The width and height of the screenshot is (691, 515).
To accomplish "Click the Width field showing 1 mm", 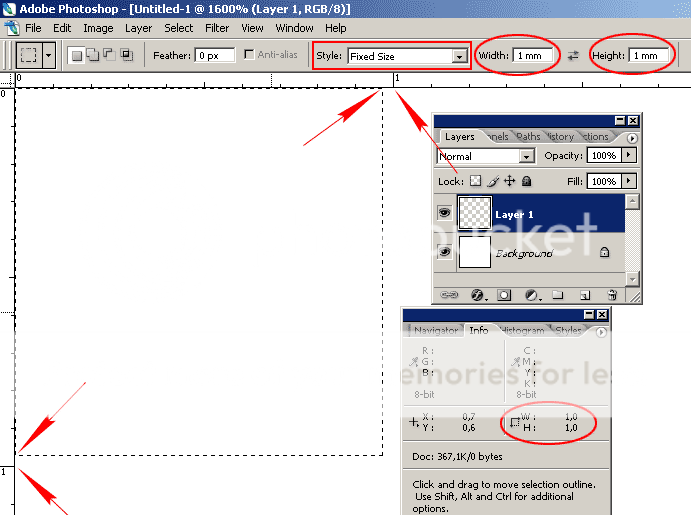I will [532, 56].
